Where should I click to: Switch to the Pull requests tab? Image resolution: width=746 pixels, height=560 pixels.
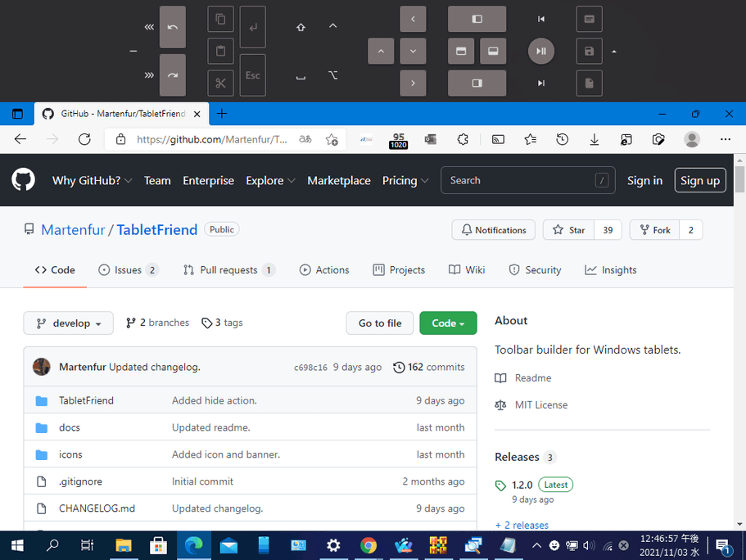228,270
